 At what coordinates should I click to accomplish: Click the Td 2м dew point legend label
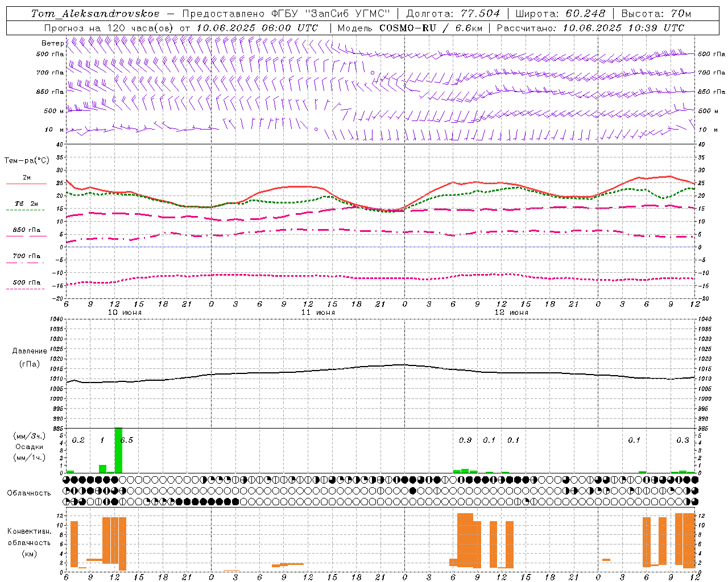(26, 203)
